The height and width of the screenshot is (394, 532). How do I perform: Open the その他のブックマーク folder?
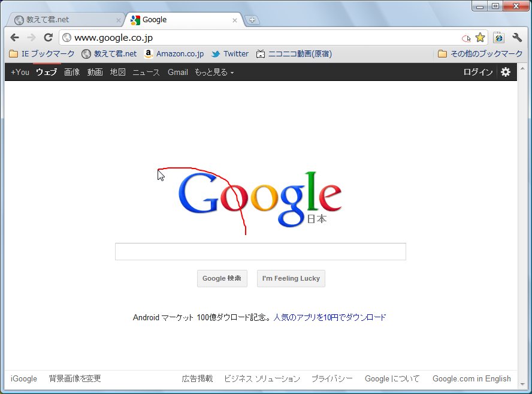pos(480,53)
